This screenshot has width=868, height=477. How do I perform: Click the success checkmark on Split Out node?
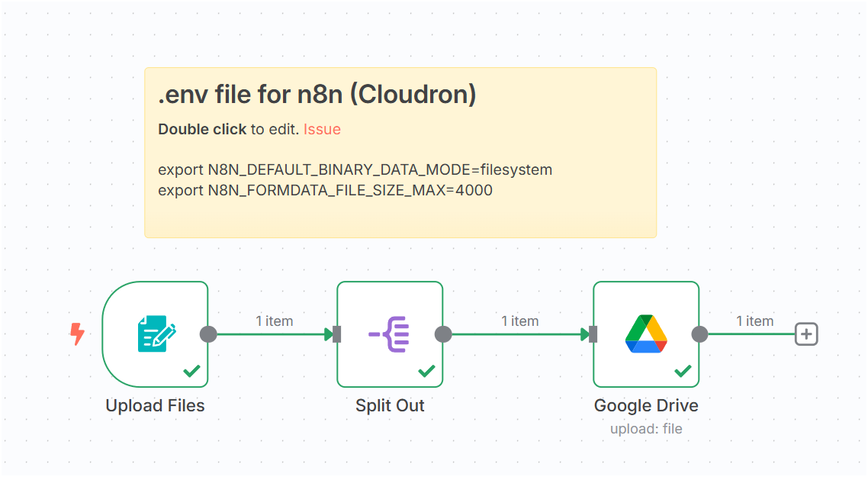coord(426,371)
